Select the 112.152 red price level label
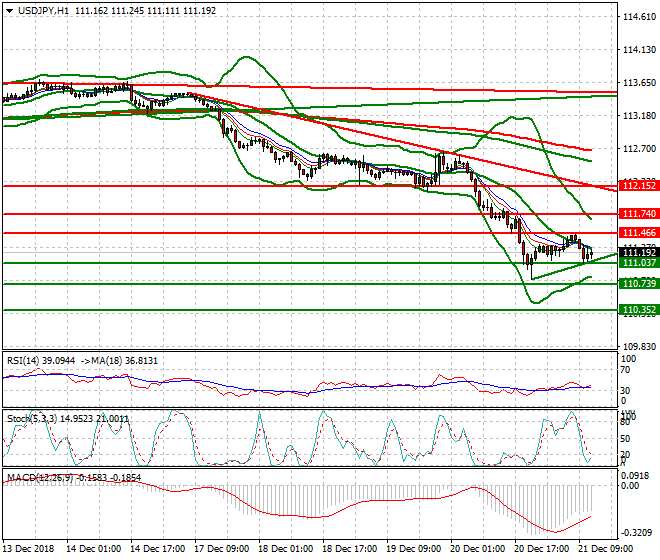660x560 pixels. click(x=639, y=186)
